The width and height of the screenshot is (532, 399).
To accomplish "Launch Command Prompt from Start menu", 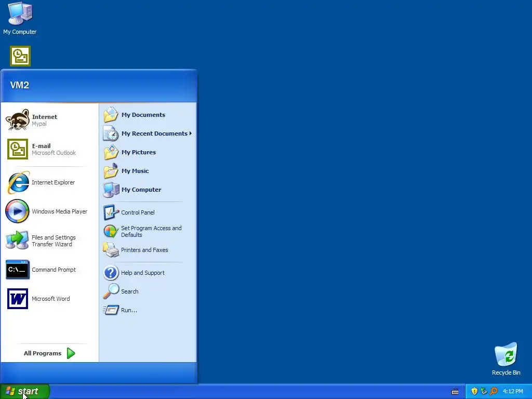I will coord(49,270).
